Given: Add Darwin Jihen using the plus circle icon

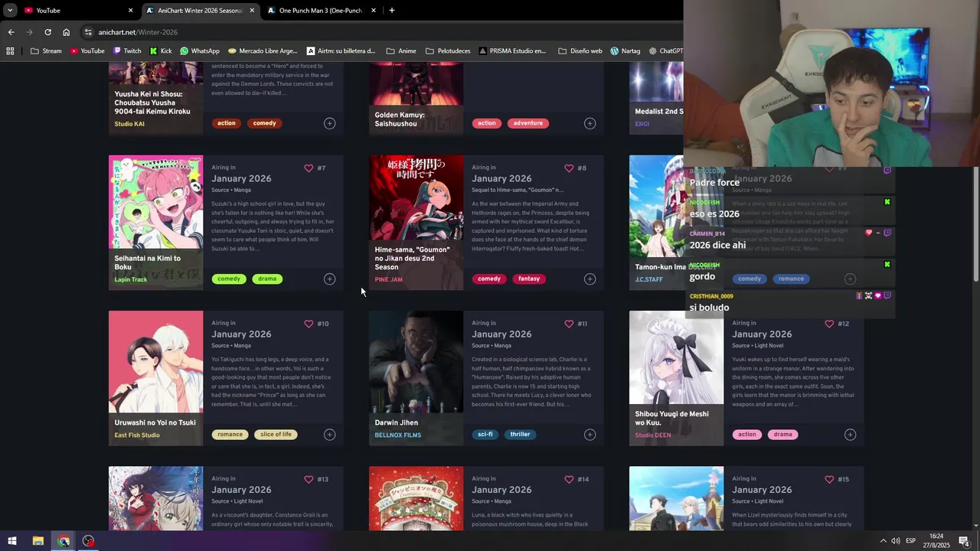Looking at the screenshot, I should 590,435.
